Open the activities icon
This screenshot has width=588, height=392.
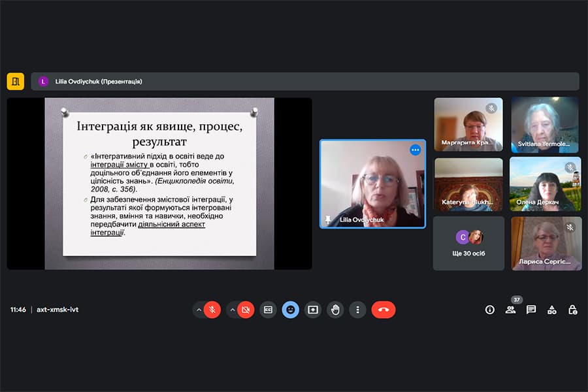[552, 310]
